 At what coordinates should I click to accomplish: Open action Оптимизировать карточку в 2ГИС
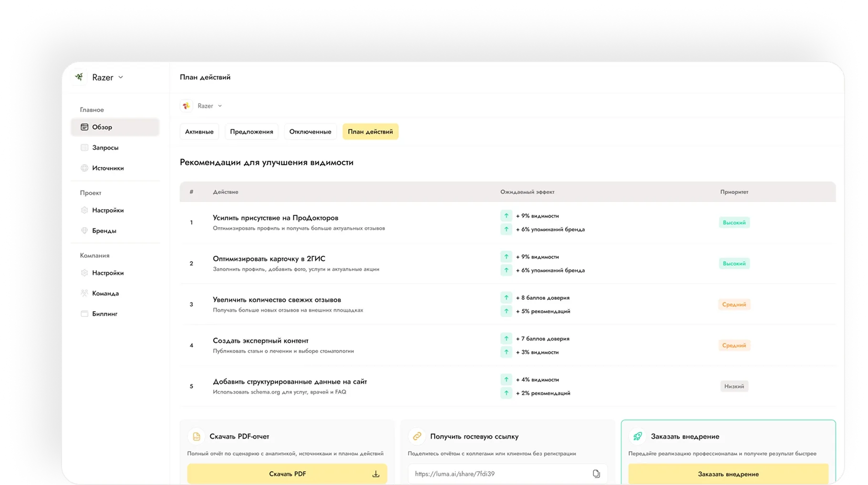(x=269, y=259)
